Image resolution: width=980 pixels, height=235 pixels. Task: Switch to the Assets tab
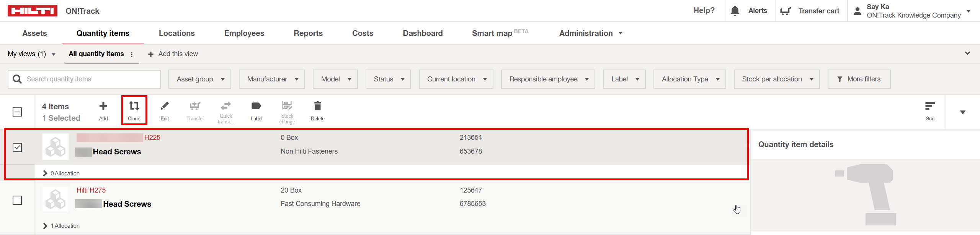pos(34,33)
